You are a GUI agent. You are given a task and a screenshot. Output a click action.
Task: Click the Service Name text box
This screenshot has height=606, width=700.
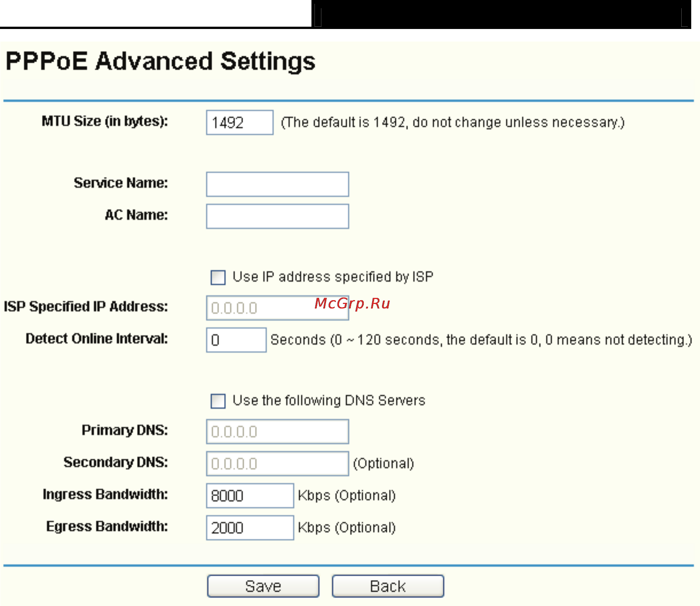coord(277,184)
